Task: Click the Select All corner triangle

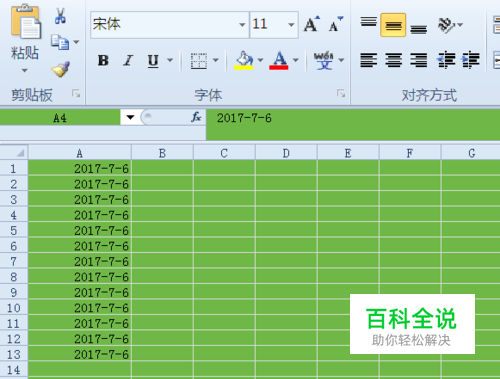Action: tap(14, 153)
